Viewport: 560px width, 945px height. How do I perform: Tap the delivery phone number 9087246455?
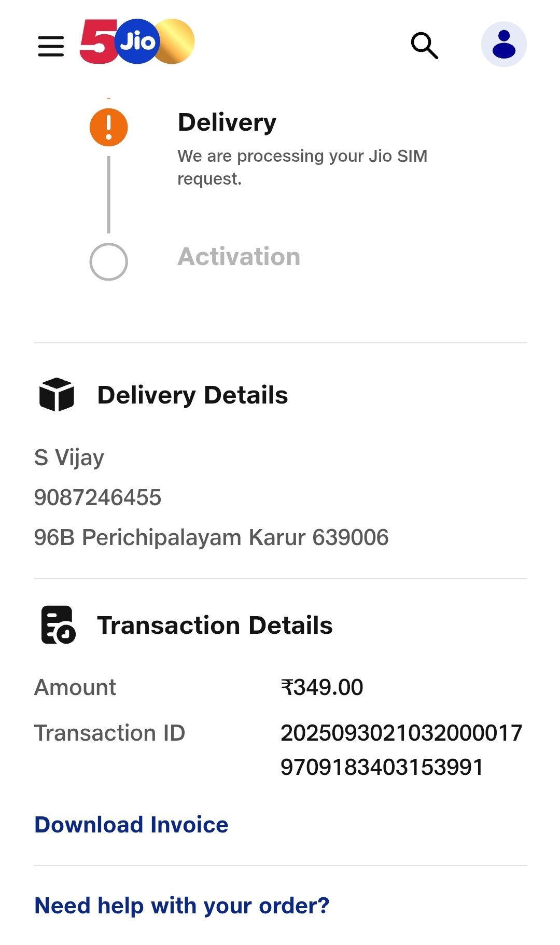point(97,497)
